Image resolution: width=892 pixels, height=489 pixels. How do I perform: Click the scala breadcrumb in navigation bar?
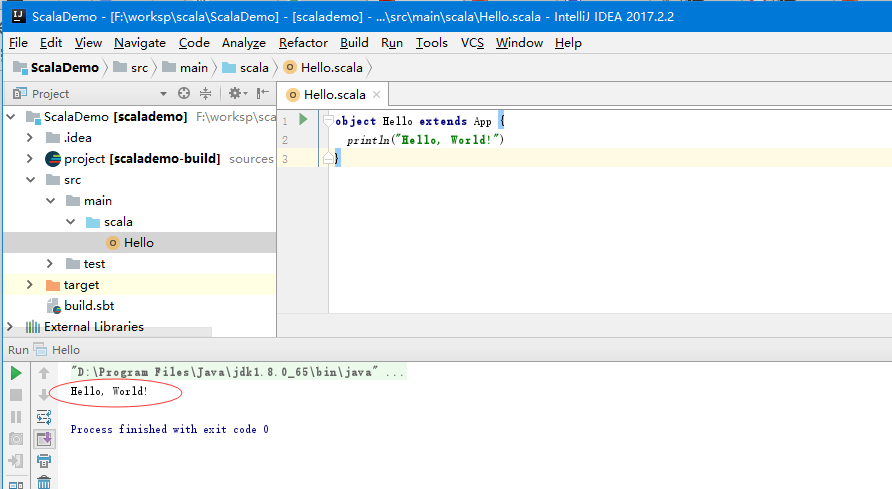[x=255, y=67]
